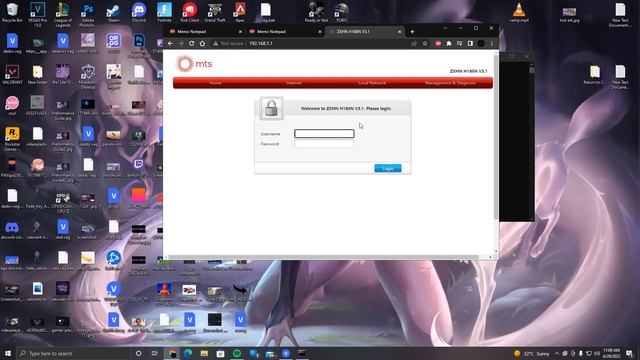Click the Not secure warning indicator
Viewport: 640px width, 360px height.
(228, 43)
